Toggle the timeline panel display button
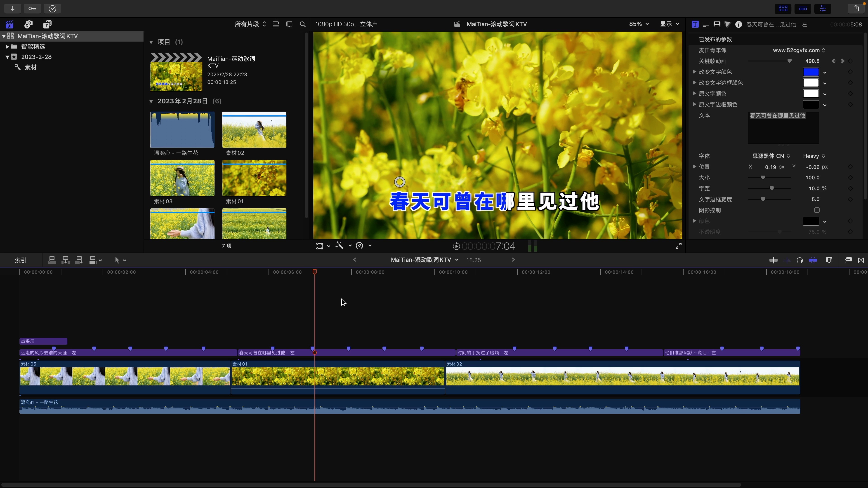The width and height of the screenshot is (868, 488). point(803,8)
